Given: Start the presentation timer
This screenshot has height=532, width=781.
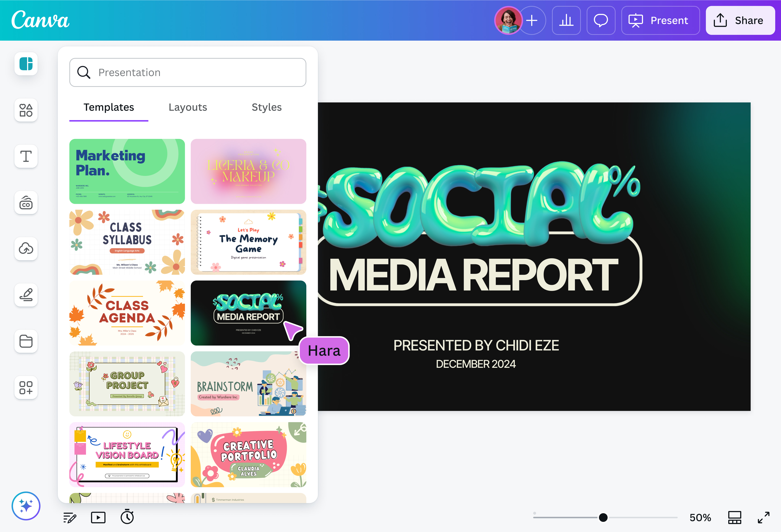Looking at the screenshot, I should coord(127,517).
